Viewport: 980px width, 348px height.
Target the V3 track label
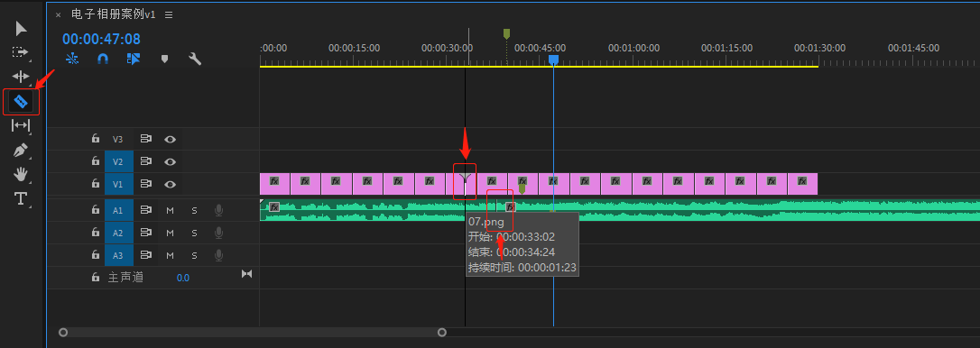[118, 140]
